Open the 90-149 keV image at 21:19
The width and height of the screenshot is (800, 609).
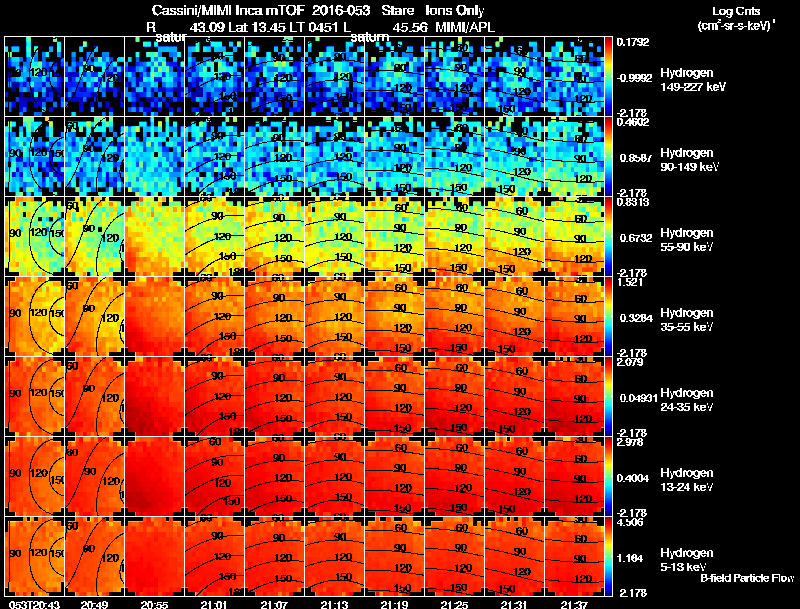click(x=394, y=156)
